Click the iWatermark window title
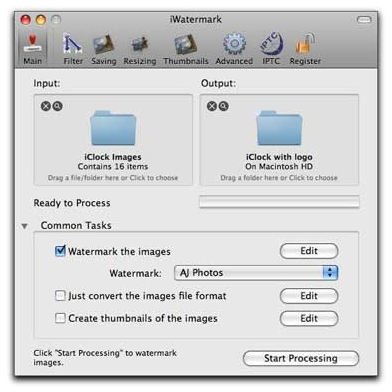The height and width of the screenshot is (392, 392). [x=196, y=19]
